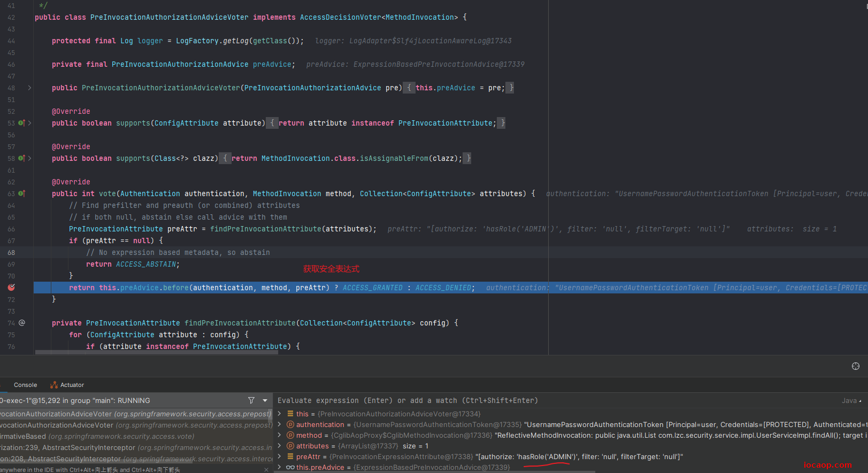Open the override marker on gutter line 58

21,158
